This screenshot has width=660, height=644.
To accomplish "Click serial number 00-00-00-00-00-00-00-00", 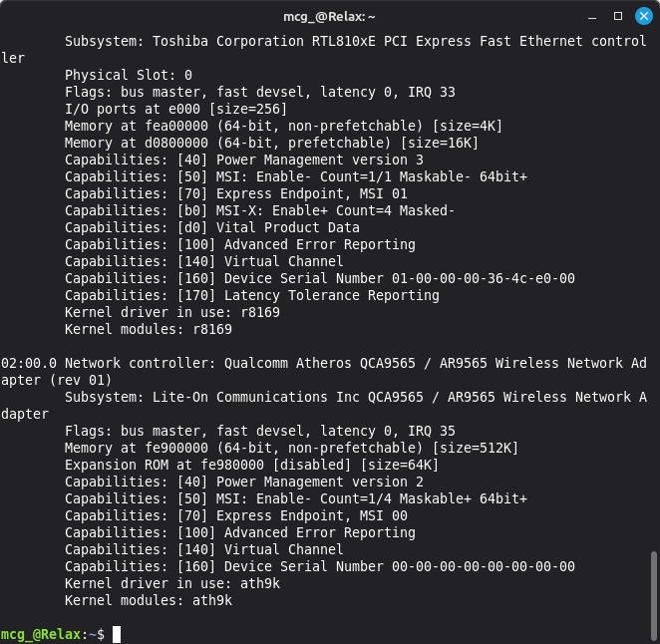I will (484, 566).
